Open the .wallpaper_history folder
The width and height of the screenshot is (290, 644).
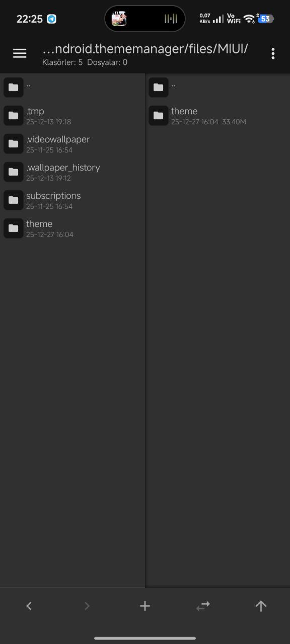coord(72,172)
